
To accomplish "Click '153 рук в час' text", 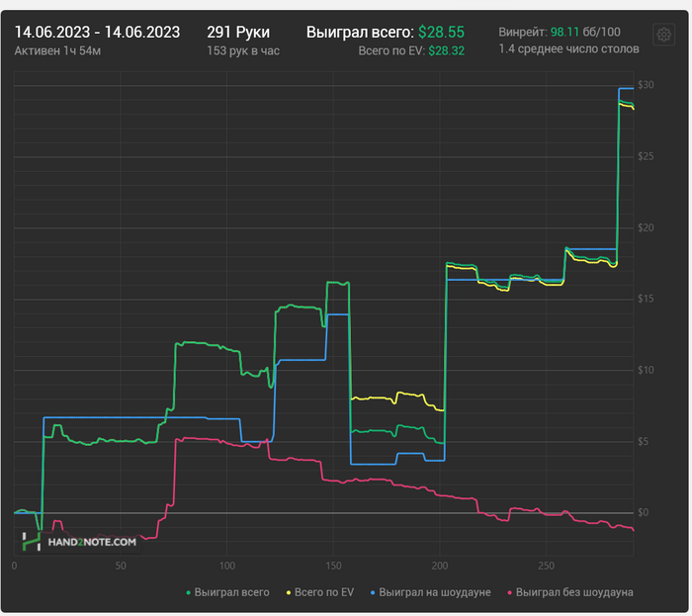I will click(x=243, y=51).
